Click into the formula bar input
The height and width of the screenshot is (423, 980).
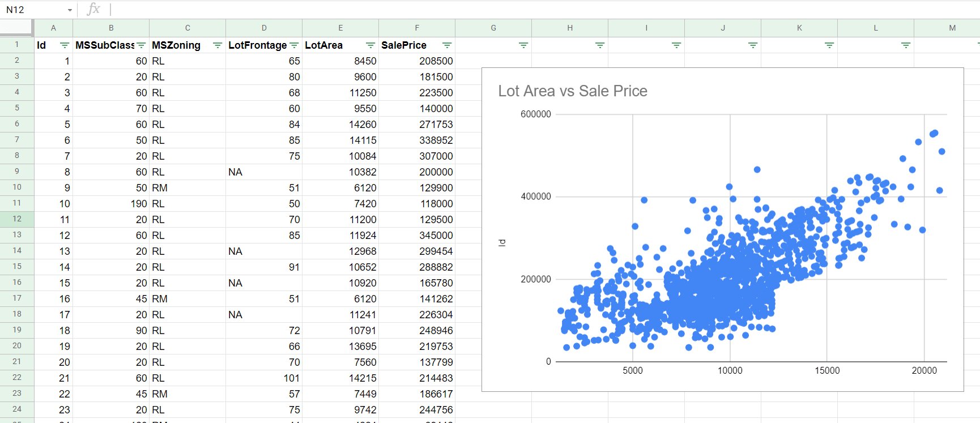(x=510, y=10)
